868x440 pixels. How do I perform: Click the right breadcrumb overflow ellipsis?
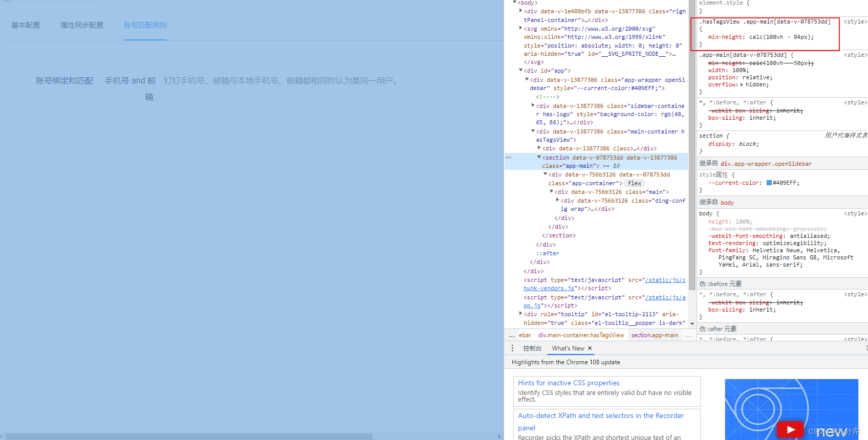pyautogui.click(x=689, y=336)
